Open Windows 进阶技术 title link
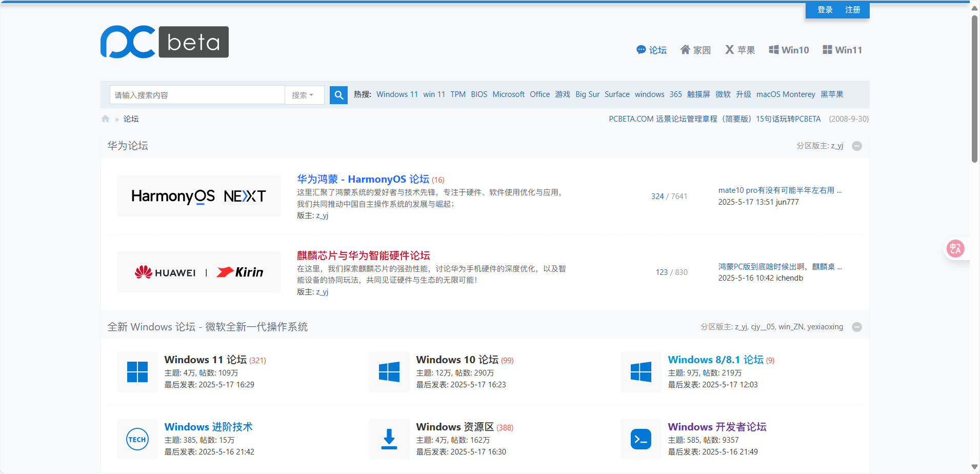This screenshot has width=980, height=474. pos(208,427)
